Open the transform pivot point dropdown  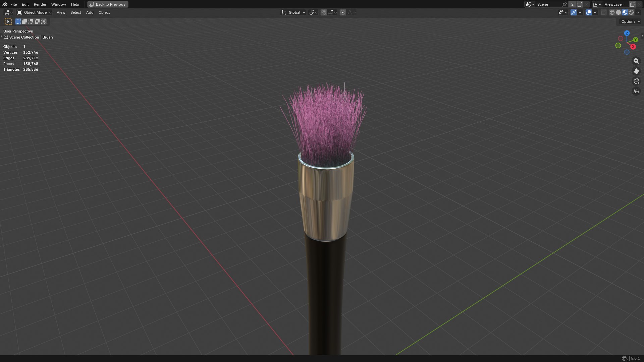313,12
